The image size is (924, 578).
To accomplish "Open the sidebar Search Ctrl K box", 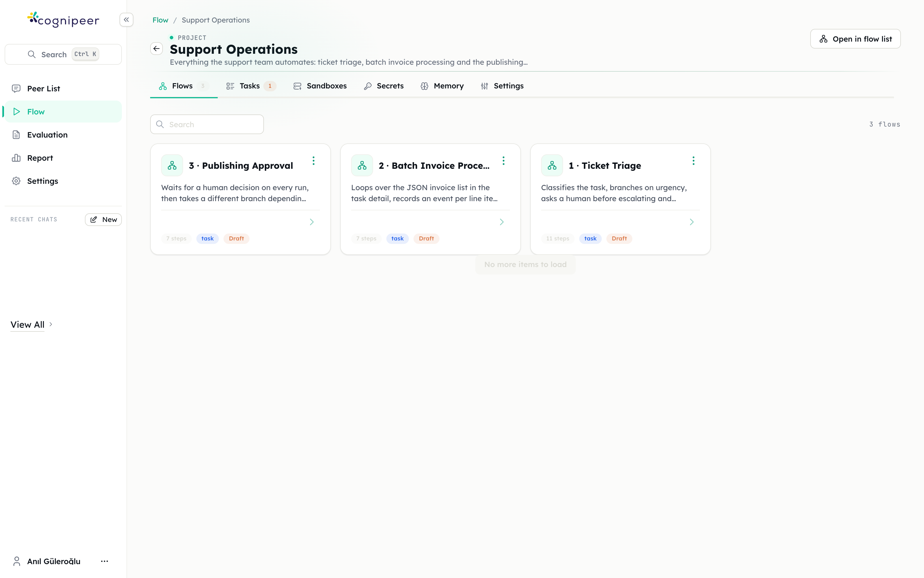I will pos(63,54).
